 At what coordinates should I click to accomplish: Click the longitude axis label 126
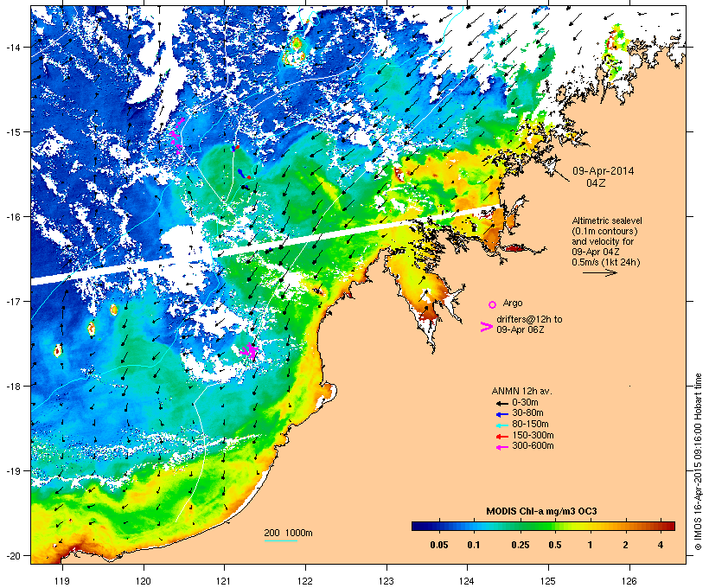pos(629,581)
